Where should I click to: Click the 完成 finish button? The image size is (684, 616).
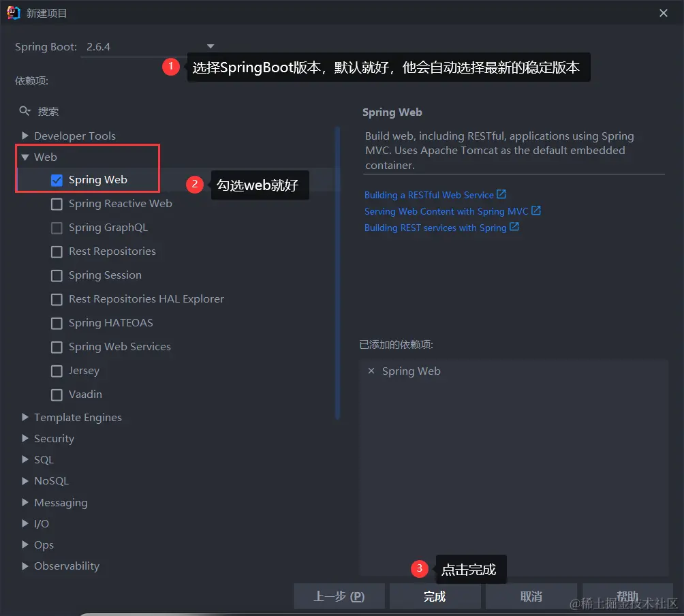point(435,596)
